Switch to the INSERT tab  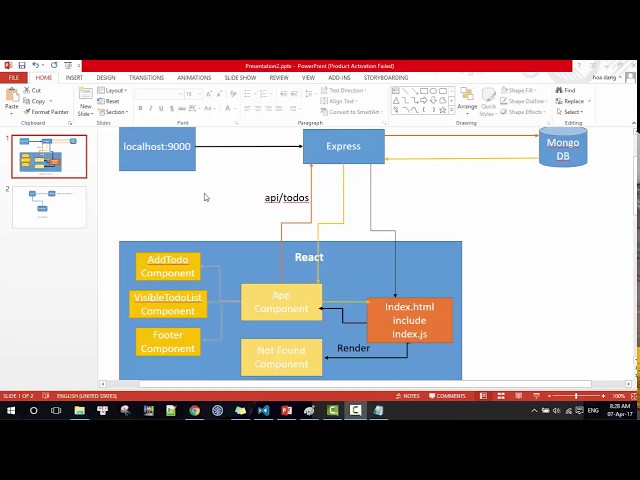74,78
